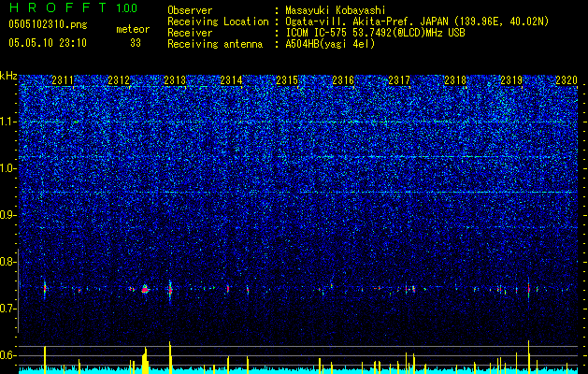Click the meteor count value 33
This screenshot has height=374, width=588.
pyautogui.click(x=136, y=43)
